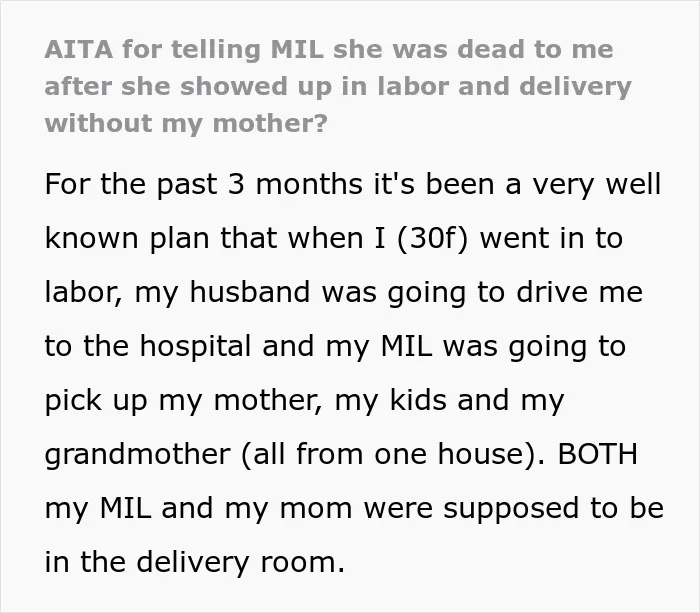Click "pick up my mother," in the body text
Screen dimensions: 700x613
click(x=183, y=400)
